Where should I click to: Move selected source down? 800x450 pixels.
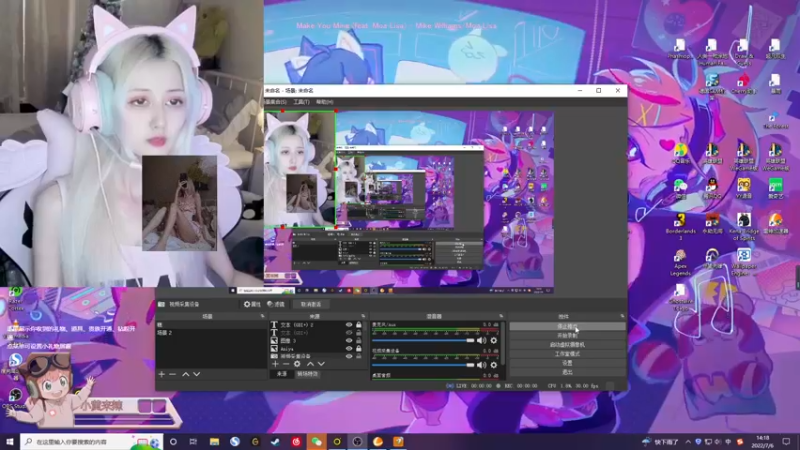[321, 364]
